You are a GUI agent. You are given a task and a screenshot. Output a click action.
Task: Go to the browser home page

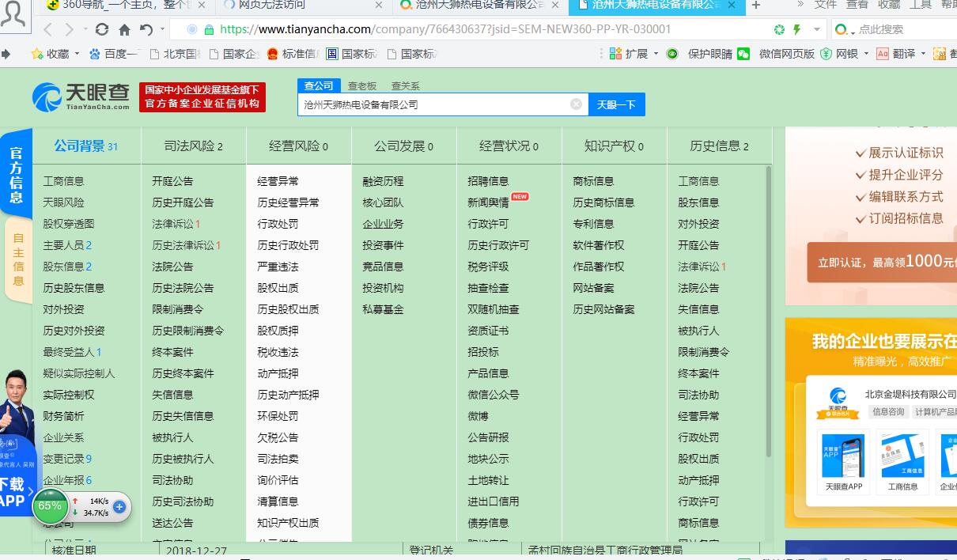click(x=124, y=30)
